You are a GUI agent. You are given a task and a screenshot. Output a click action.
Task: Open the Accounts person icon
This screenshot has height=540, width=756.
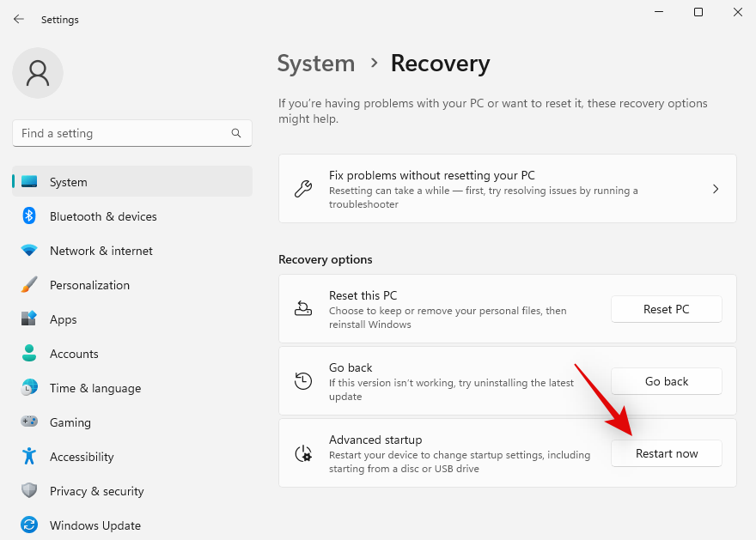(29, 354)
